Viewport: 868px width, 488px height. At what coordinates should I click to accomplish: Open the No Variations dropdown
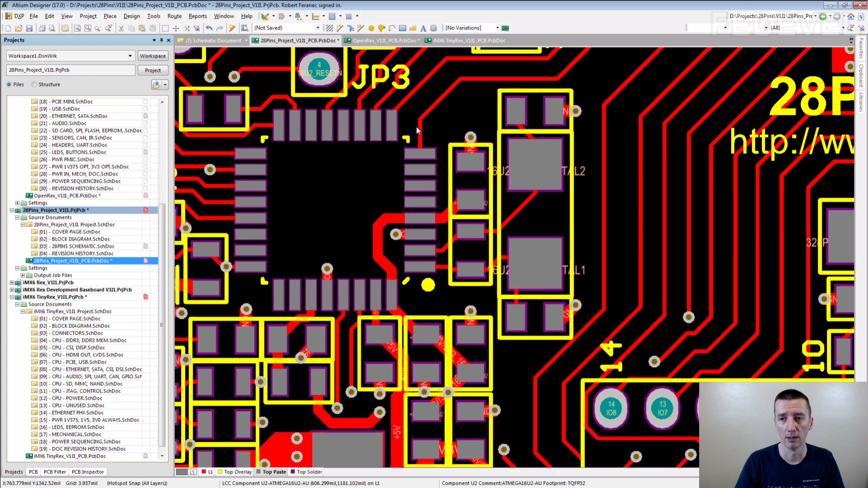[497, 28]
